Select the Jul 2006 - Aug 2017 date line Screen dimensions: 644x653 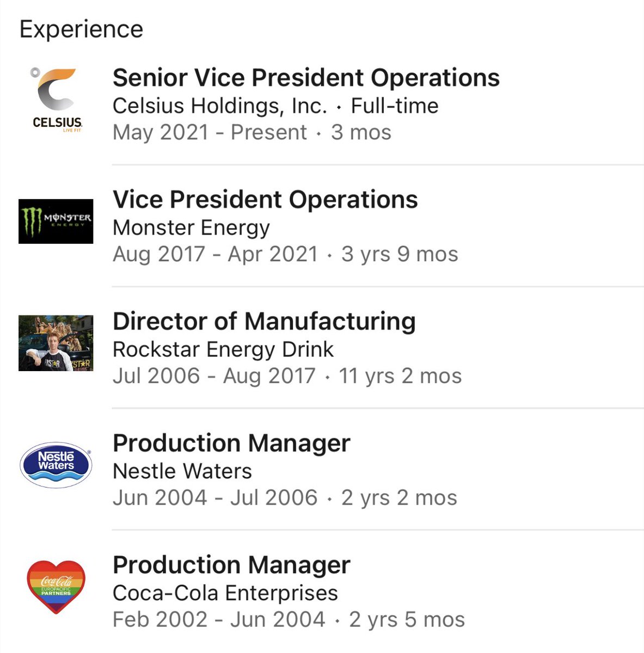(287, 376)
